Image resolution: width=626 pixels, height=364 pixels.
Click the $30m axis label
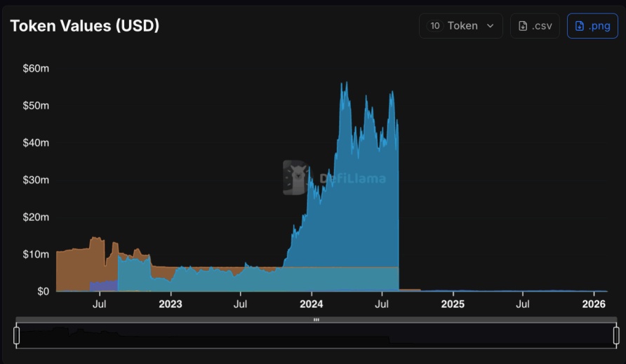[36, 180]
